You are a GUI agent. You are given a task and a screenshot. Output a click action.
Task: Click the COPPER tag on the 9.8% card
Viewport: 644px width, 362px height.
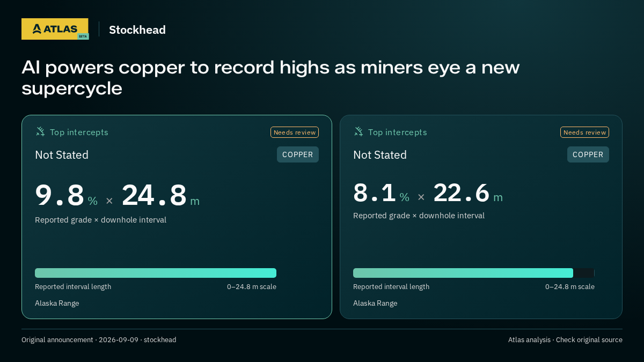298,154
